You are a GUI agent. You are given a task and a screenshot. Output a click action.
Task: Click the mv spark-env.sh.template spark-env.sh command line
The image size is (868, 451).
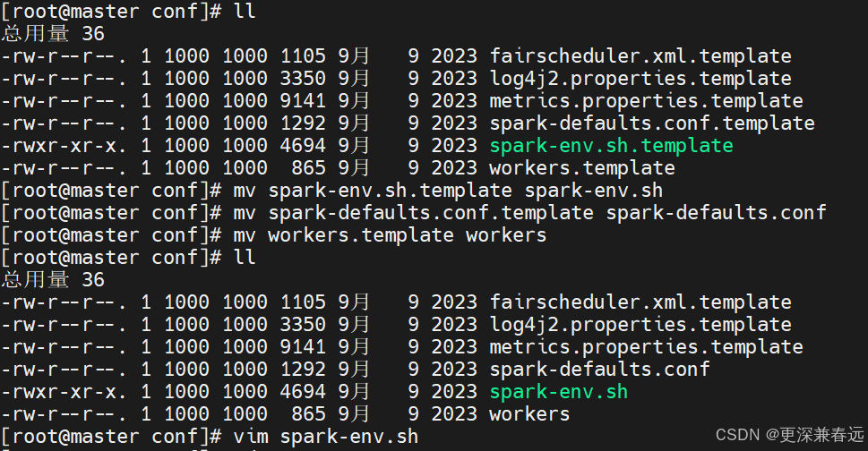pyautogui.click(x=448, y=191)
